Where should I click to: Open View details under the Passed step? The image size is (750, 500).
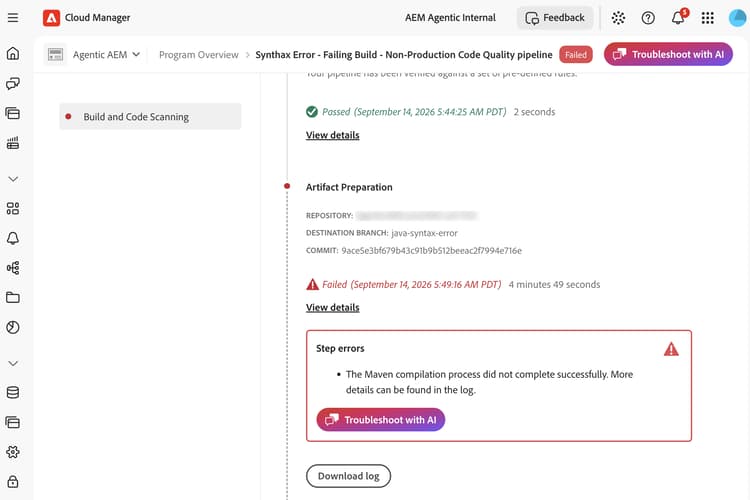tap(332, 135)
